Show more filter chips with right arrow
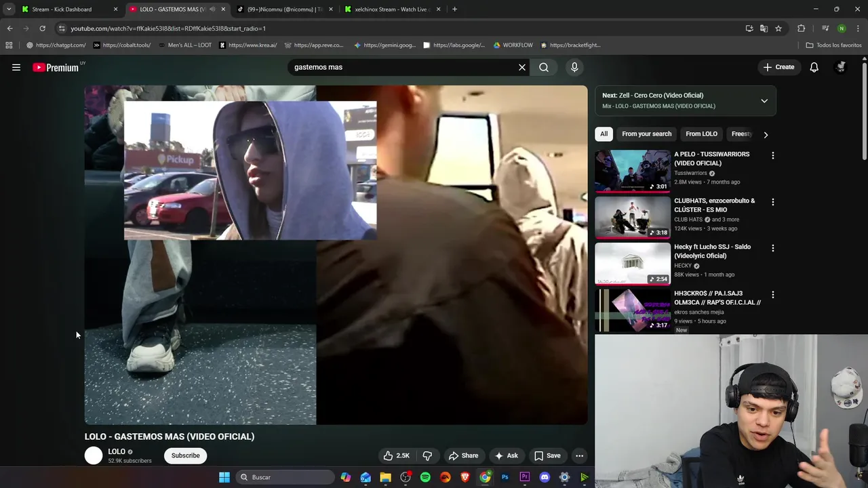This screenshot has height=488, width=868. [x=766, y=134]
